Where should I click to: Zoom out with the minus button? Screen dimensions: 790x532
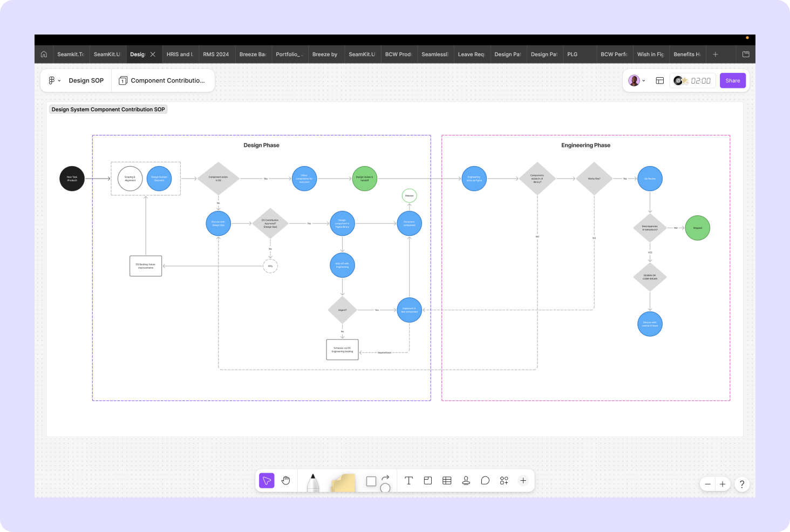(x=708, y=484)
